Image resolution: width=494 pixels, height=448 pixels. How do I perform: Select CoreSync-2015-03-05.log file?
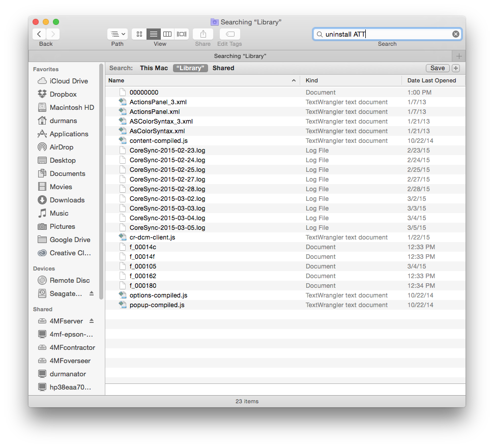tap(285, 228)
